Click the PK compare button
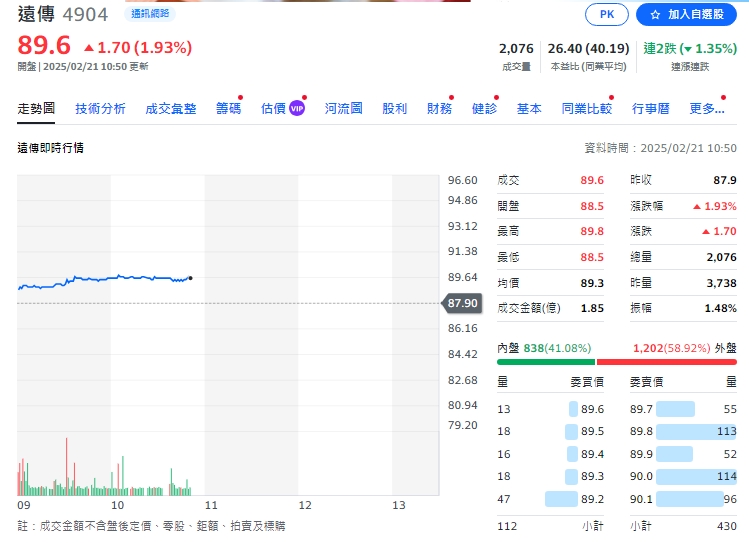The height and width of the screenshot is (543, 749). 607,14
